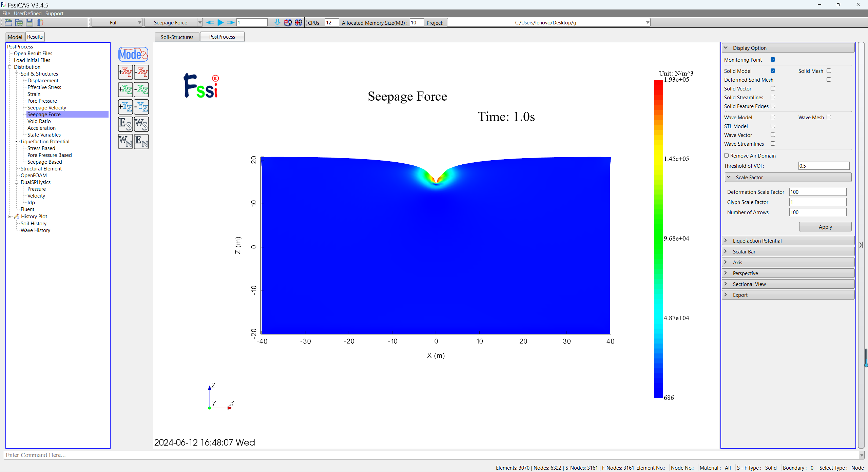Viewport: 868px width, 472px height.
Task: Set the +XY view
Action: [x=126, y=72]
